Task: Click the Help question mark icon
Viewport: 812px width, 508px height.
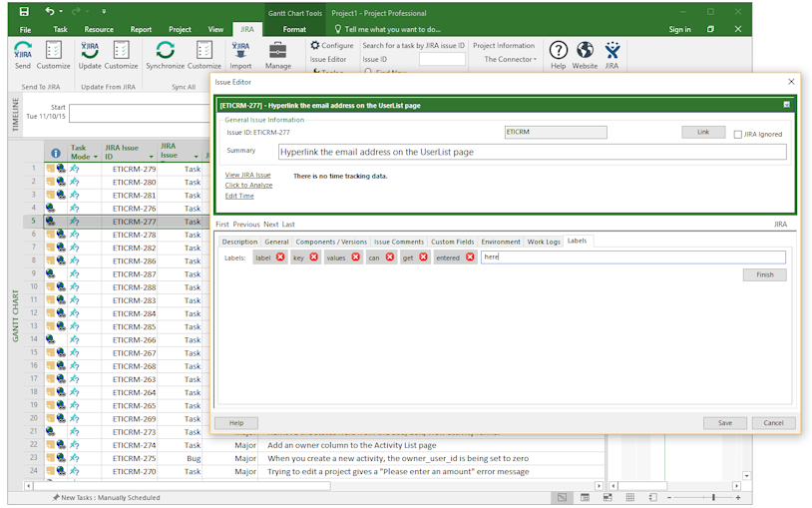Action: tap(559, 50)
